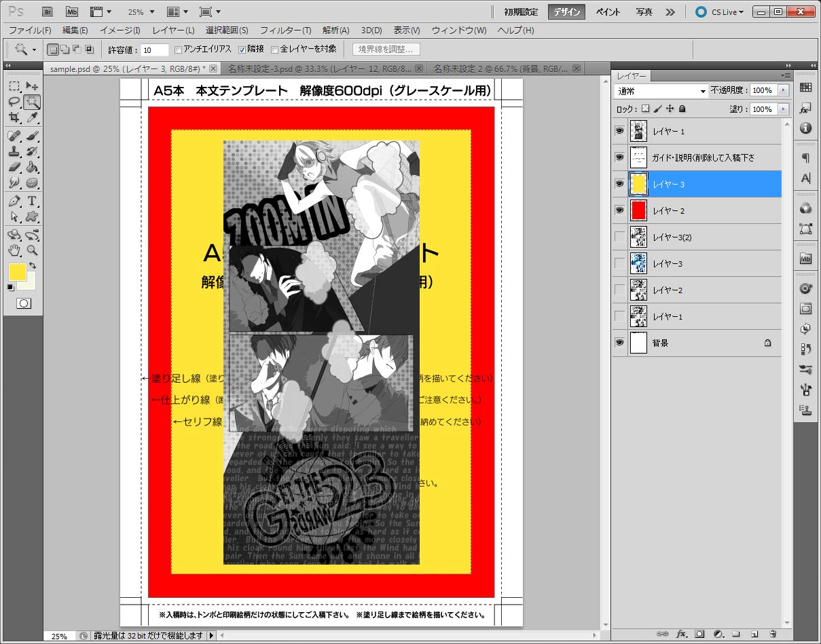Hide the red レイヤー 2
Viewport: 821px width, 644px height.
click(x=619, y=210)
